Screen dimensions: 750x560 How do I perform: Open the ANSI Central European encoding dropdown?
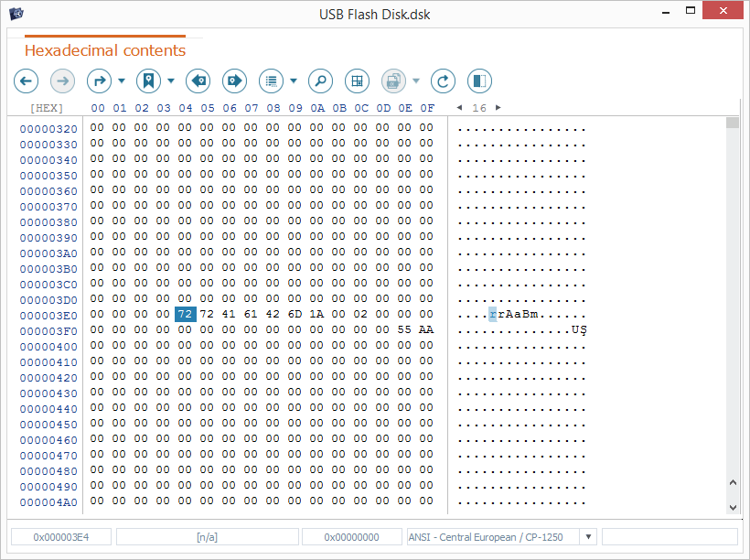tap(588, 537)
